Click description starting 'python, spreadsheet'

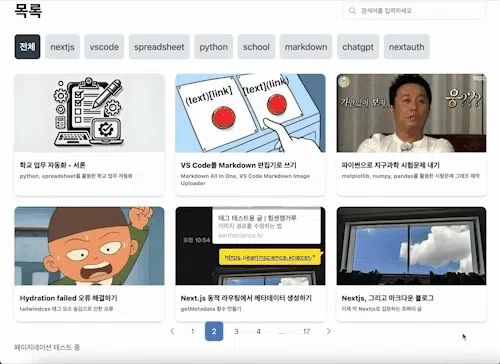(76, 176)
